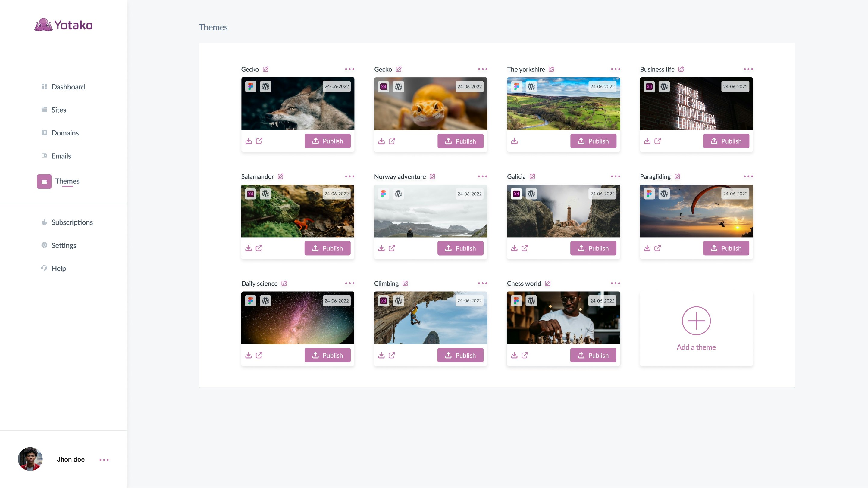
Task: Open more options for Paragliding
Action: click(x=748, y=176)
